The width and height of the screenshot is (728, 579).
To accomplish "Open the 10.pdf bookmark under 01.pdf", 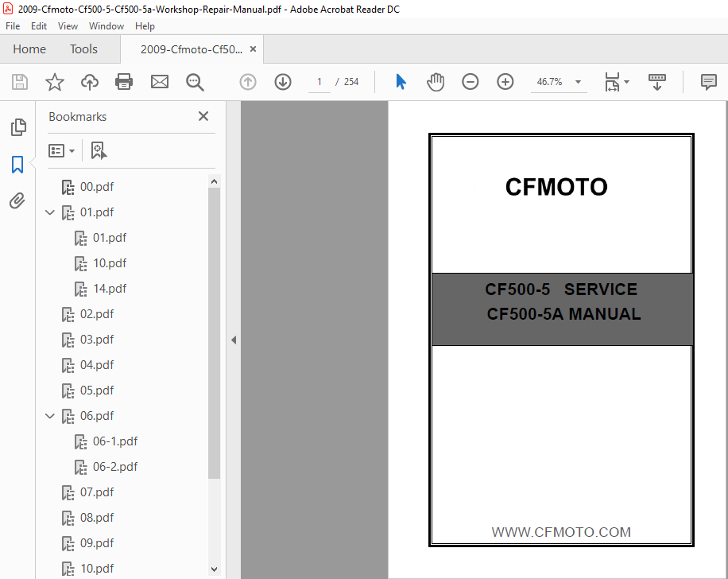I will coord(110,263).
